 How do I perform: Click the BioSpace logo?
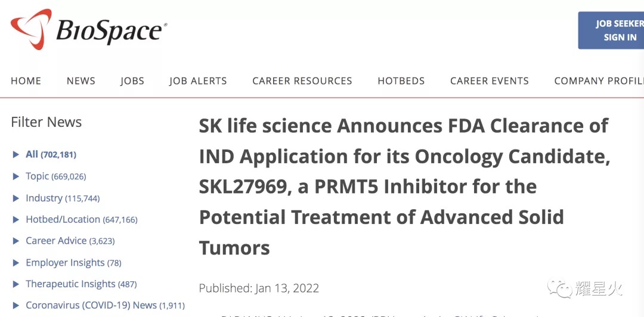coord(89,30)
